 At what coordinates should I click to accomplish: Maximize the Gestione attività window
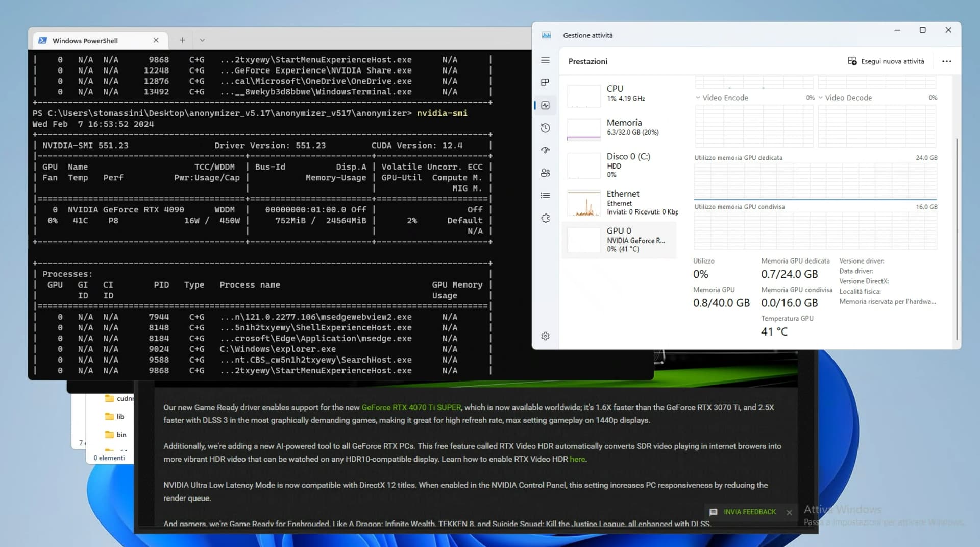pyautogui.click(x=922, y=30)
